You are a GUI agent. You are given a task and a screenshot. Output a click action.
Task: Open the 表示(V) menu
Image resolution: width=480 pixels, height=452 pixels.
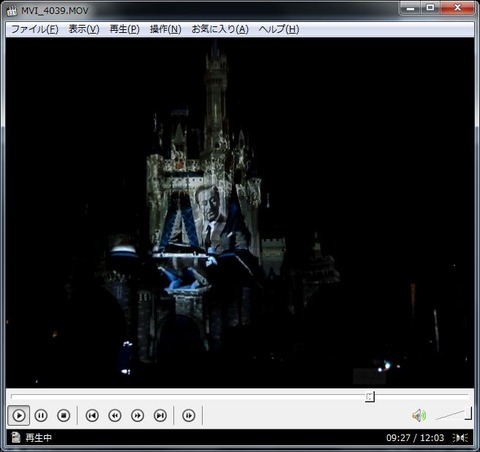[84, 29]
